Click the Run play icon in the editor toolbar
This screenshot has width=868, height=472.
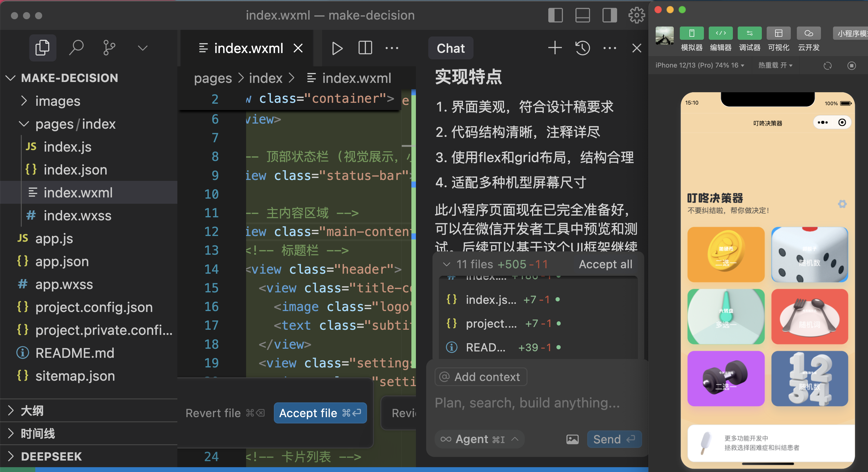tap(337, 49)
